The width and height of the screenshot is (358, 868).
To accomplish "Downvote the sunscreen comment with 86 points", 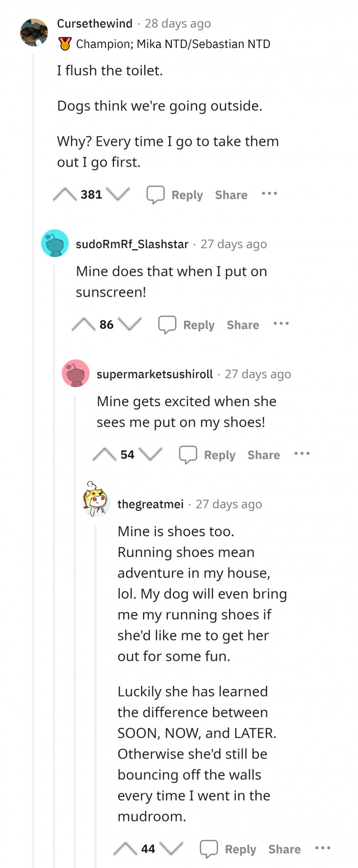I will click(129, 324).
